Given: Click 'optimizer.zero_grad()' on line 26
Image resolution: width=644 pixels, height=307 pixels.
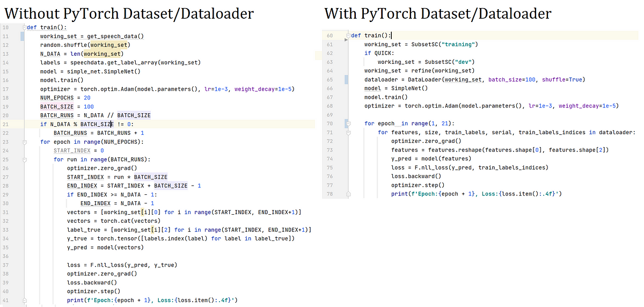Looking at the screenshot, I should (102, 168).
